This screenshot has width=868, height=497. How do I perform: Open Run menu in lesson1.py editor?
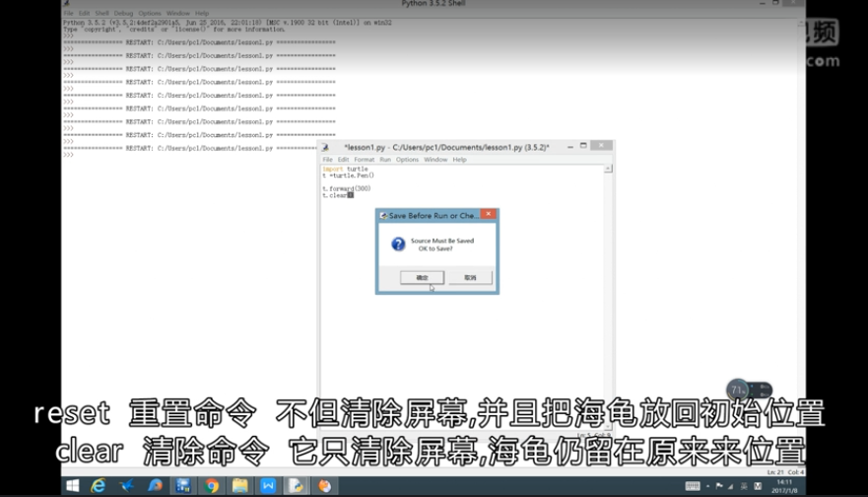coord(385,160)
